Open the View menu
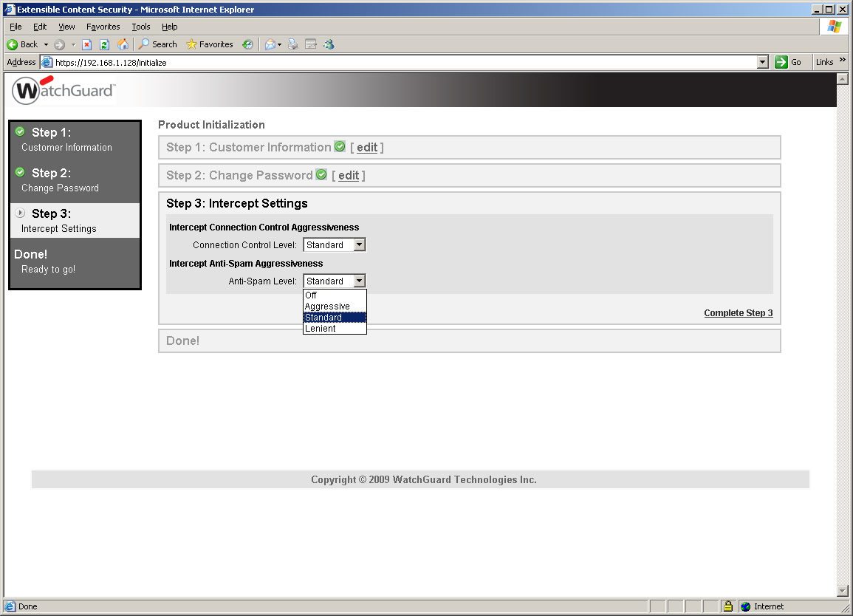 tap(66, 27)
